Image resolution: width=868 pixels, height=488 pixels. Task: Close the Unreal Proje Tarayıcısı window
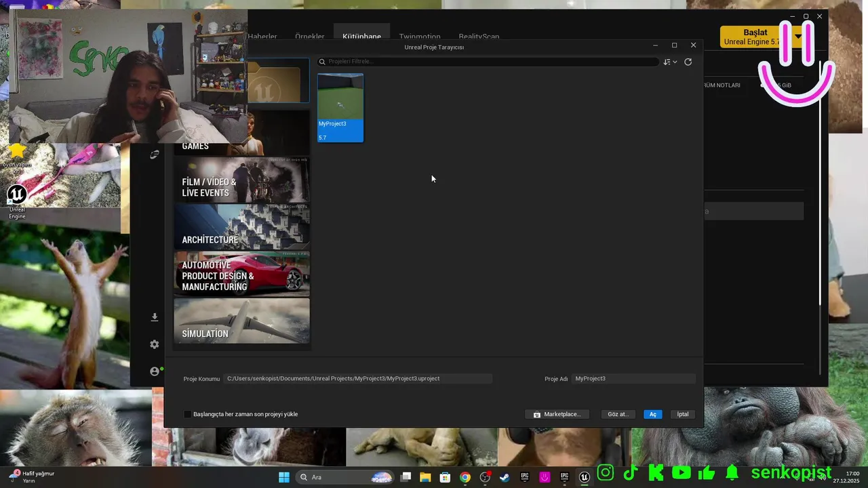[693, 45]
